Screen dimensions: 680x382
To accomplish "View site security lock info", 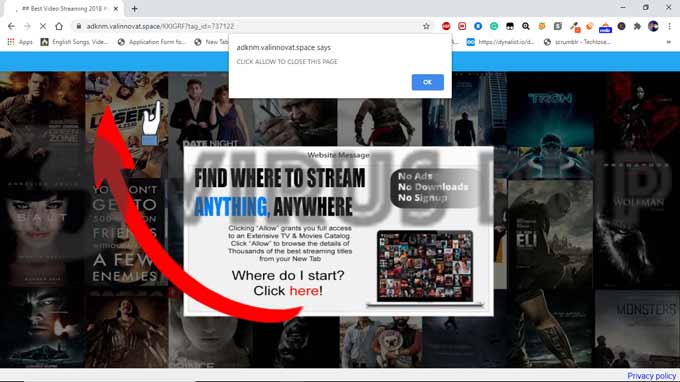I will tap(78, 26).
